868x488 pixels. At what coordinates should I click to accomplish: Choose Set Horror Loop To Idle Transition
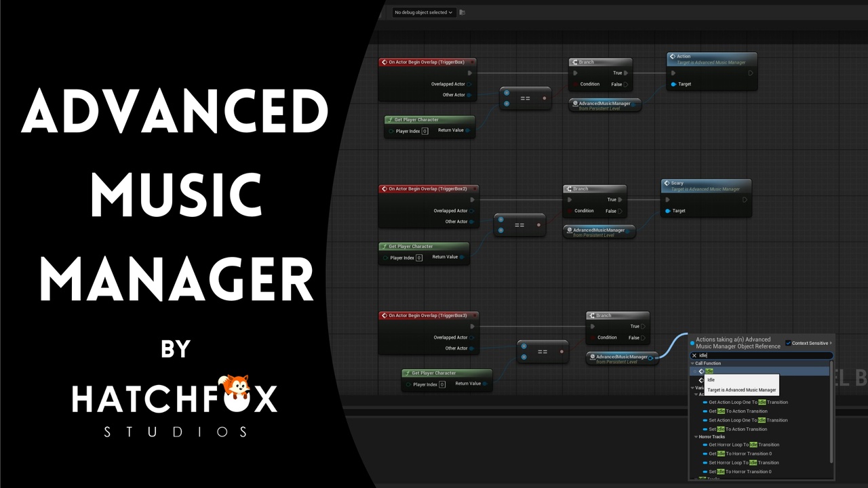[744, 462]
